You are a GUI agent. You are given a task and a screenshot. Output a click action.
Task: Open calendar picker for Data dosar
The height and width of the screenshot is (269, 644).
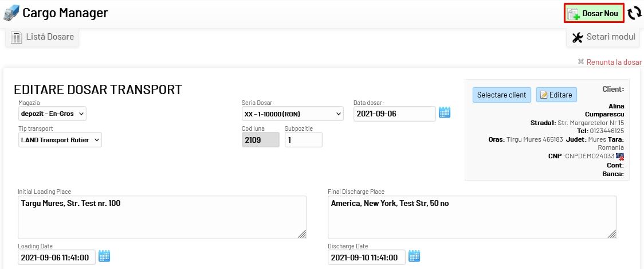click(445, 113)
